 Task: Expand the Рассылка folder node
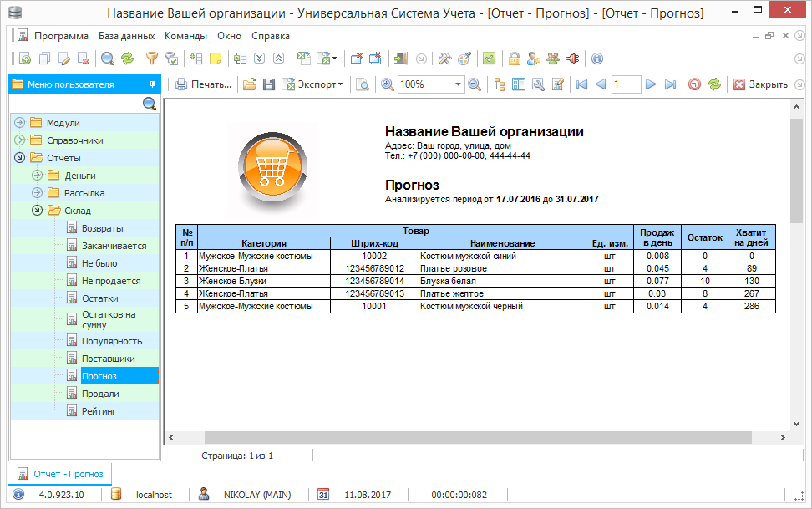point(38,193)
